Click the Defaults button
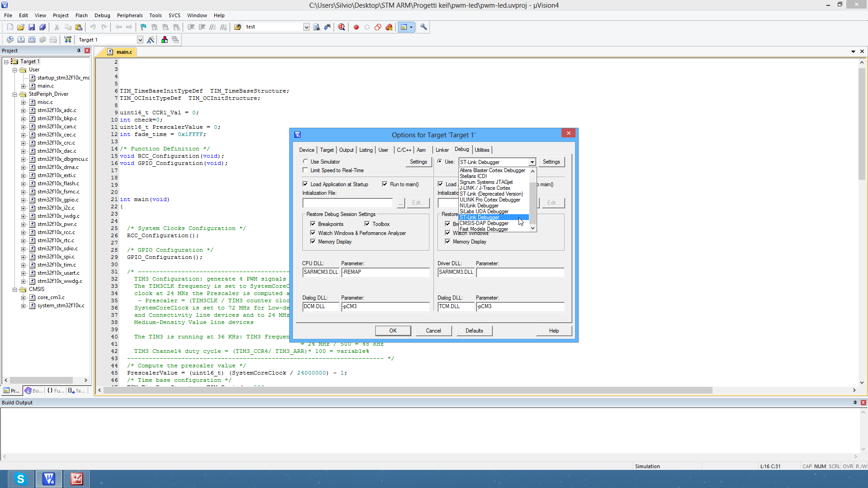 (x=474, y=331)
